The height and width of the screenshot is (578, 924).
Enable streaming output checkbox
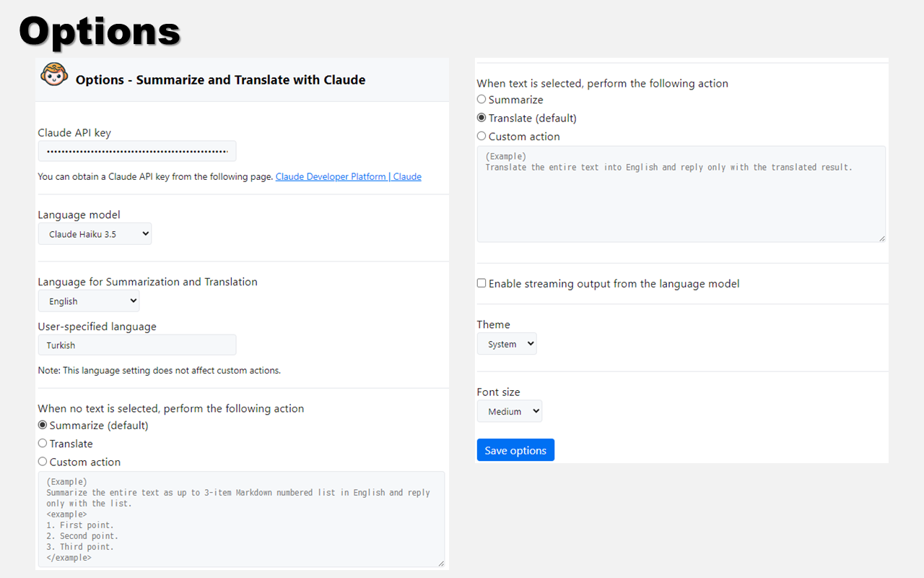point(481,283)
